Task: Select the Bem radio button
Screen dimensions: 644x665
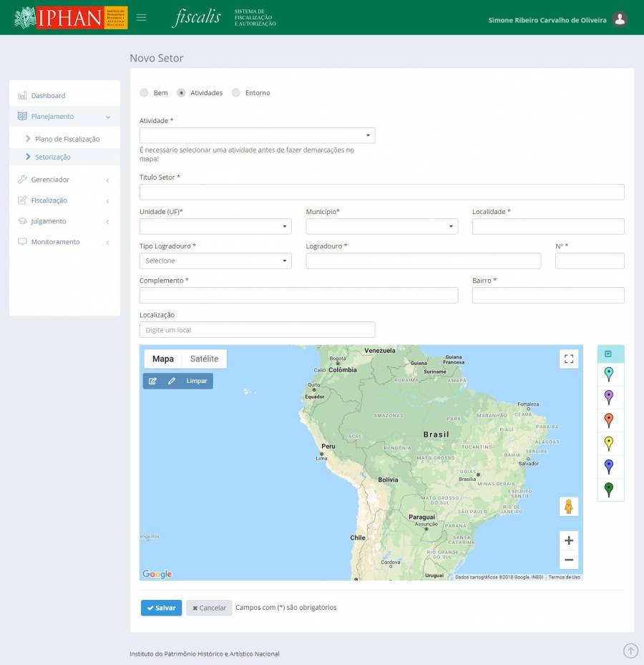Action: (x=145, y=93)
